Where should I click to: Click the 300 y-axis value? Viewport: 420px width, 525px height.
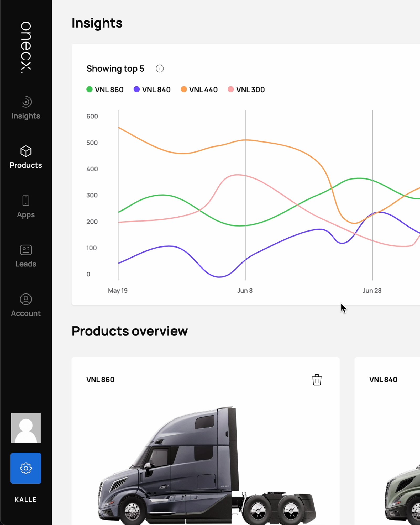click(x=92, y=195)
